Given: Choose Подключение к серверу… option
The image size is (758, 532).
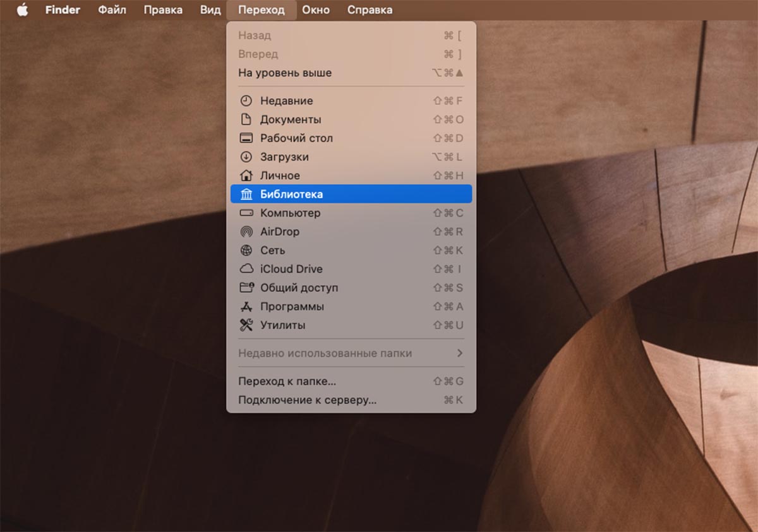Looking at the screenshot, I should coord(307,400).
